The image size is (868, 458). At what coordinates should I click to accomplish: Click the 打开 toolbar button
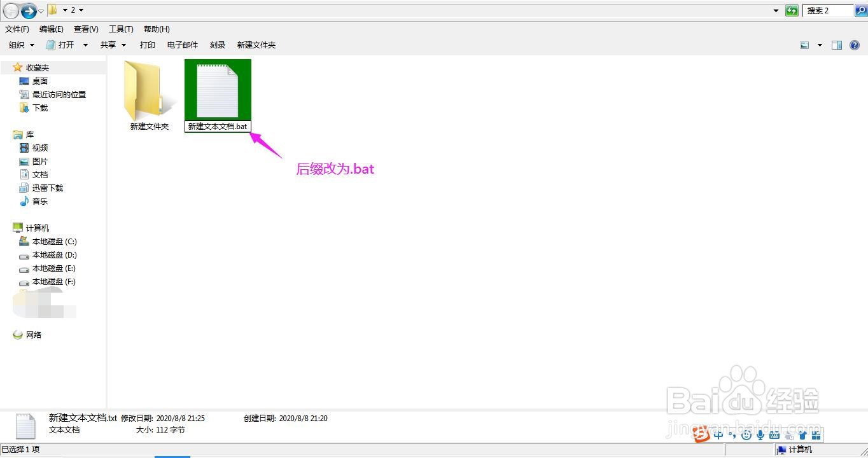click(60, 45)
